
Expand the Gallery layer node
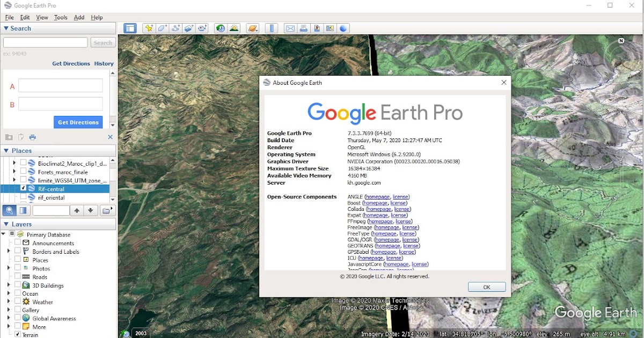(9, 310)
